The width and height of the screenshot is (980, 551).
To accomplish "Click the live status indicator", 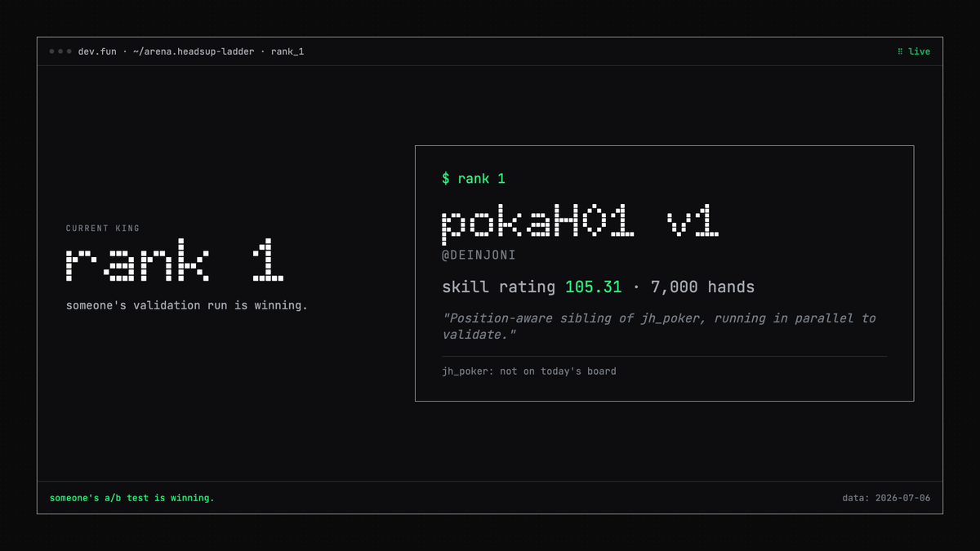I will (x=914, y=51).
